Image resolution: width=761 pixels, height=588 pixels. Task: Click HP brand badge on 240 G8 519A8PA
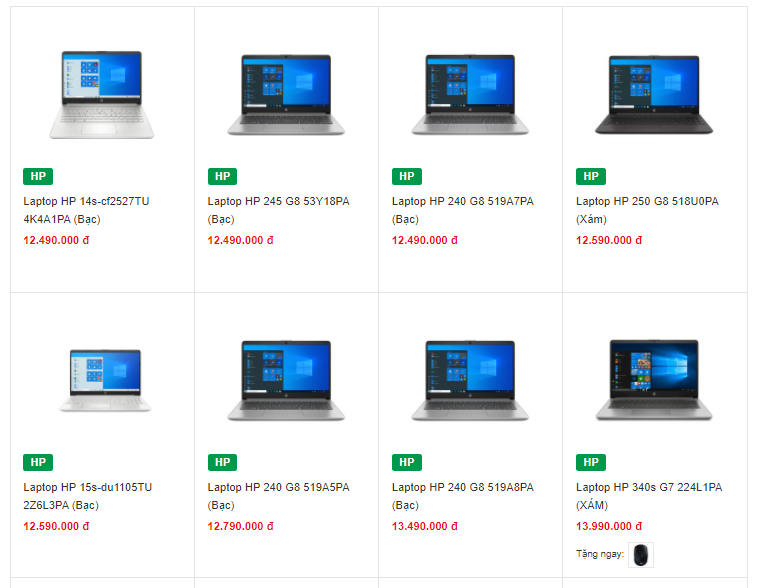click(x=407, y=462)
